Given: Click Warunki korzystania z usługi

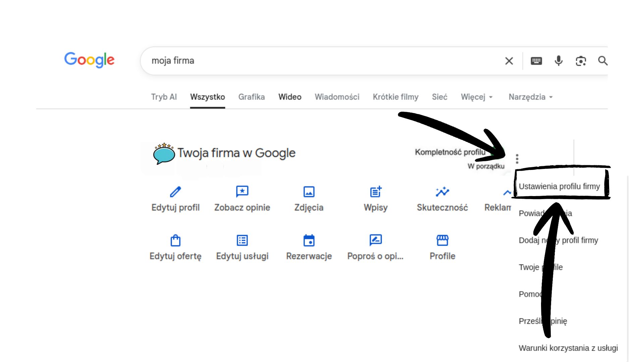Looking at the screenshot, I should click(x=568, y=348).
